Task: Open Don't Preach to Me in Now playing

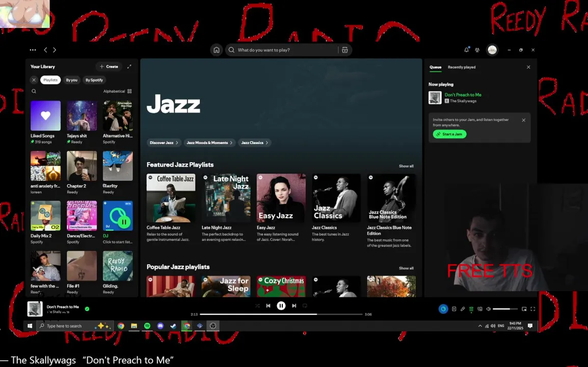Action: click(463, 95)
